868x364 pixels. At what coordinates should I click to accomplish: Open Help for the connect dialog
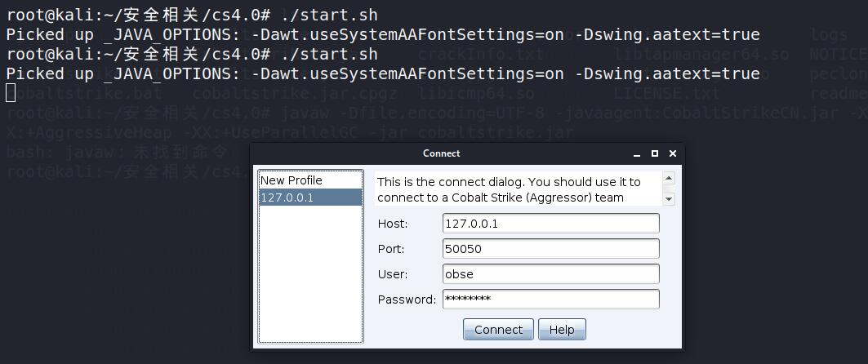[562, 330]
